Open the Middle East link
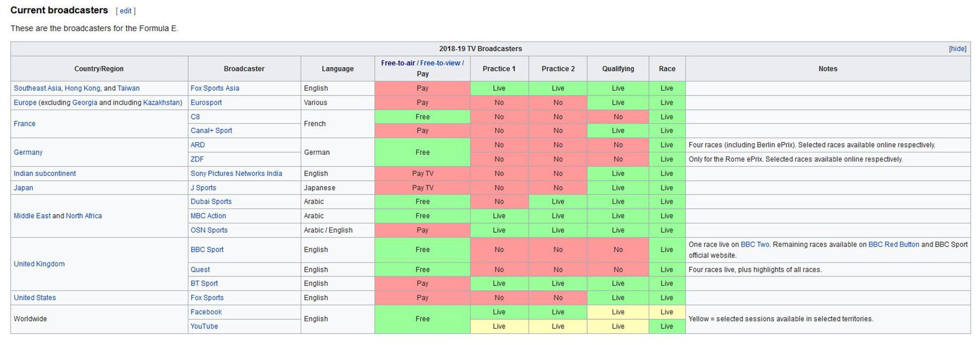This screenshot has width=980, height=345. coord(32,216)
